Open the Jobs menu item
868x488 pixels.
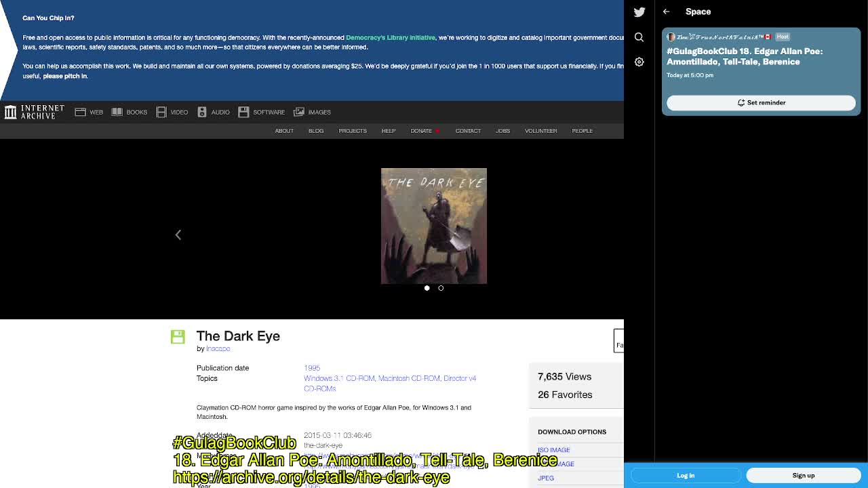point(502,131)
